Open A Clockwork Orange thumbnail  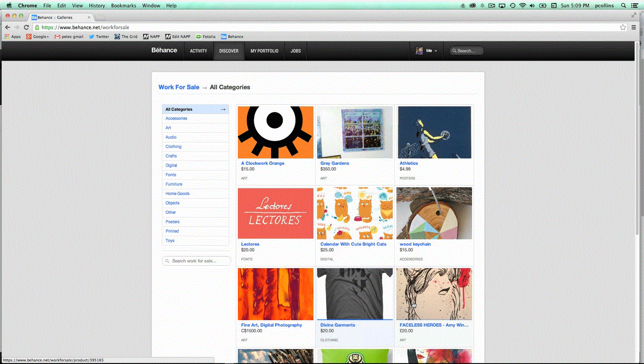[276, 132]
